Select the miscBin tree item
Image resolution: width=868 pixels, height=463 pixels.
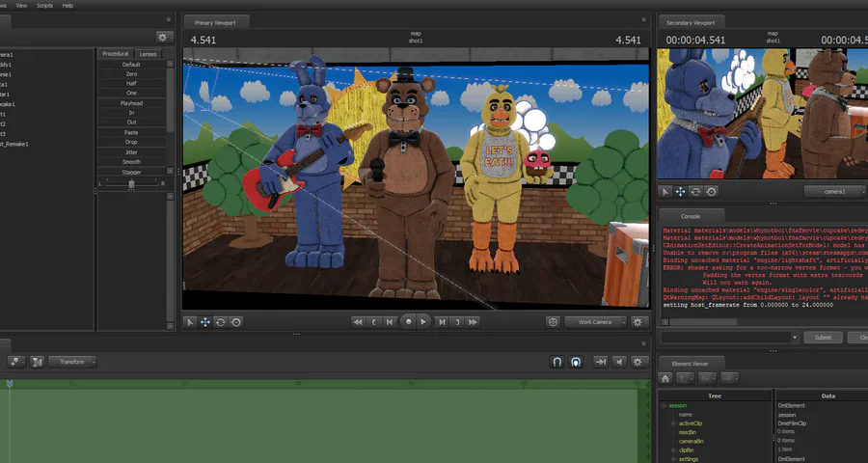[687, 432]
